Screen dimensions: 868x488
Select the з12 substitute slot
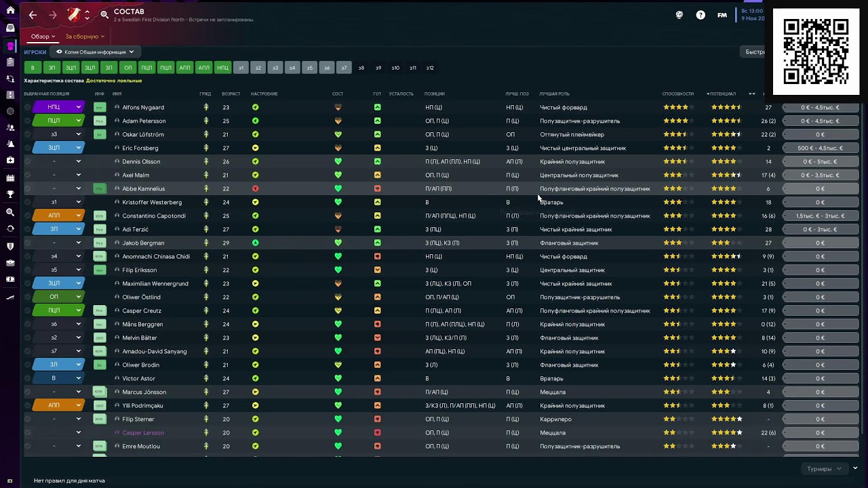[x=430, y=68]
